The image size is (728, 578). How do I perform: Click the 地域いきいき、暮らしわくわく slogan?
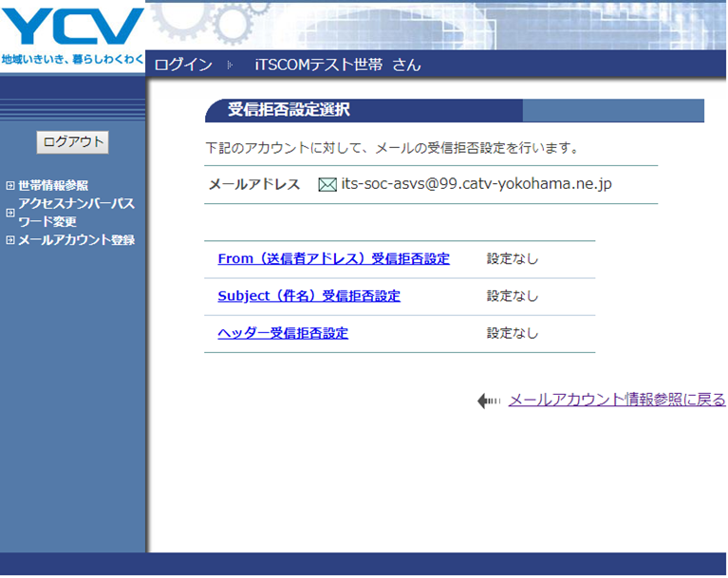[x=72, y=60]
